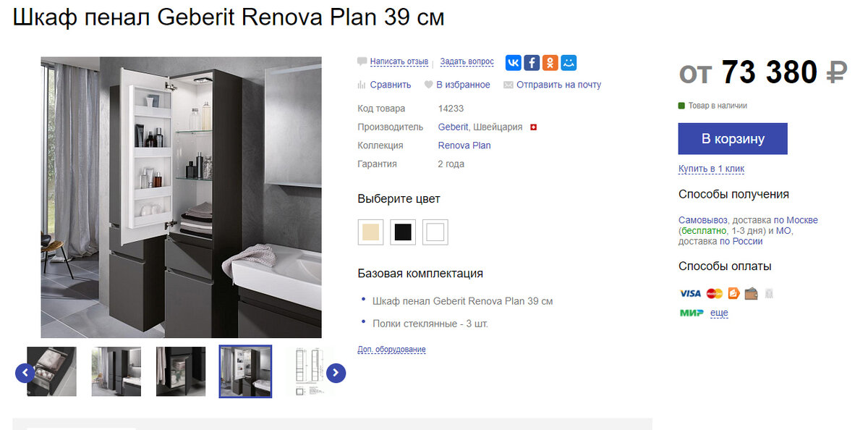Open 'Написать отзыв' review link
Screen dimensions: 868x430
[x=399, y=62]
